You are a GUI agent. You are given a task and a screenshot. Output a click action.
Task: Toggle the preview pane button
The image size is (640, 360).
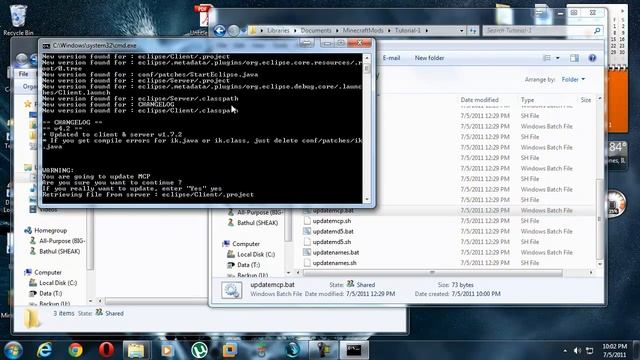pos(574,58)
